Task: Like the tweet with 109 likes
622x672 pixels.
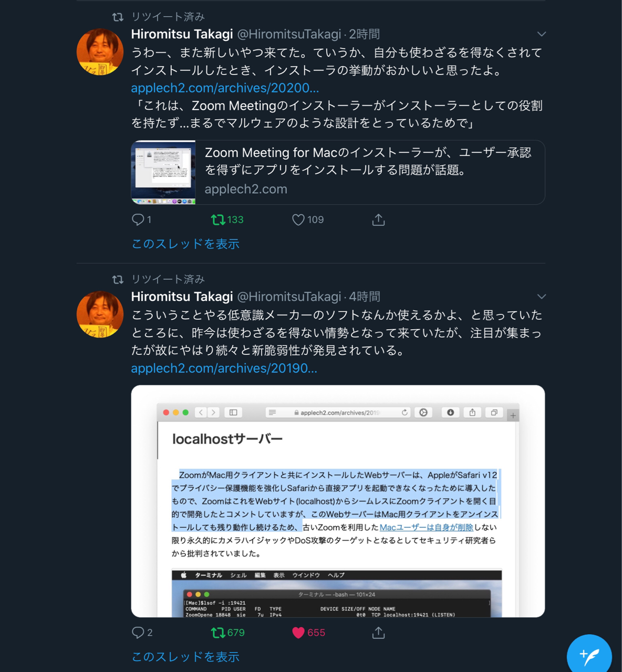Action: 298,219
